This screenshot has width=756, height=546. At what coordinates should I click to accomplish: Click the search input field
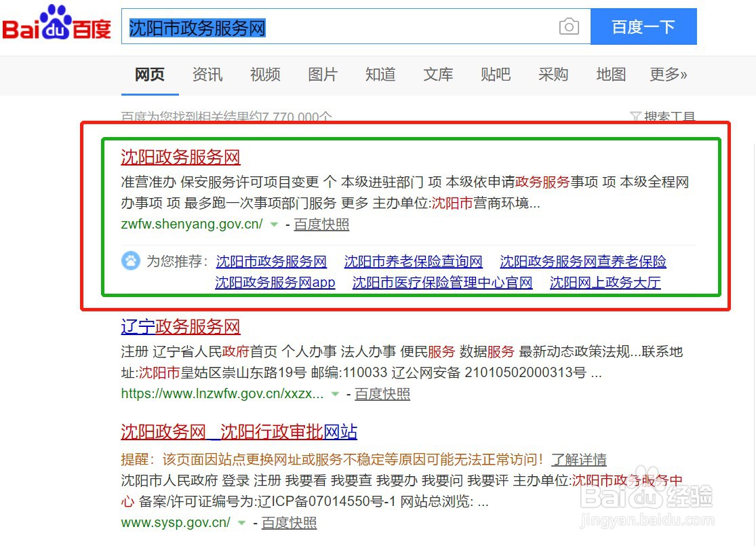(356, 26)
